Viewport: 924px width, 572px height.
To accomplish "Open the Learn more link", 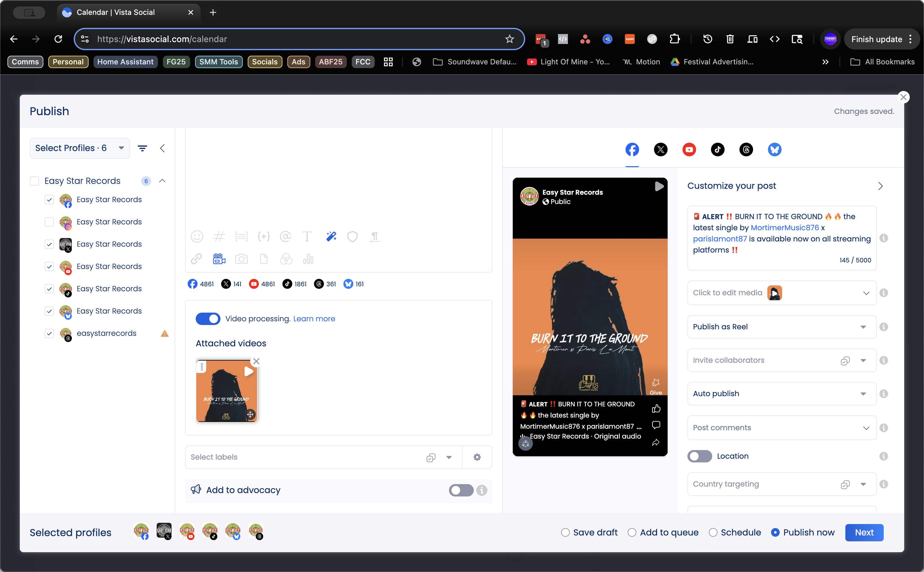I will click(314, 319).
